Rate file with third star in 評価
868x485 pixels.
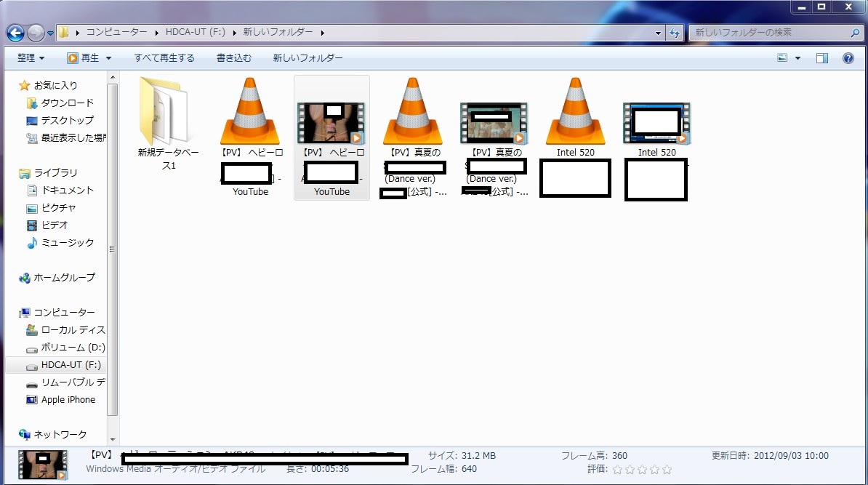coord(642,470)
